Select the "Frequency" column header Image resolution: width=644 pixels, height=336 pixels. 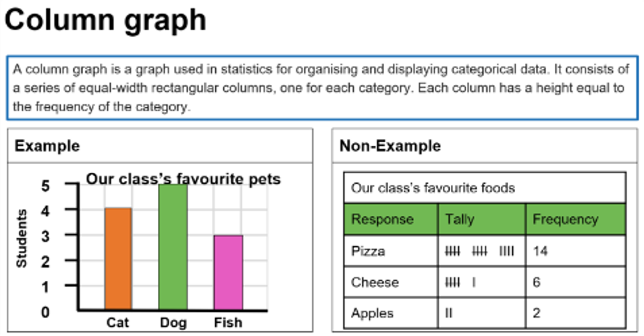click(565, 219)
